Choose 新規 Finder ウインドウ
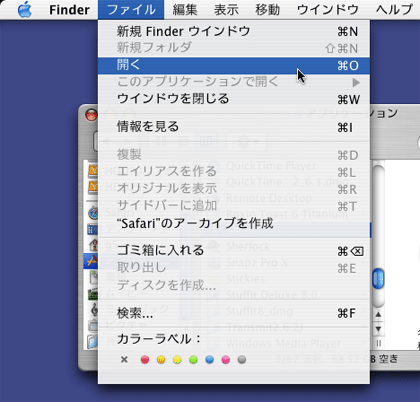The height and width of the screenshot is (402, 420). pos(234,31)
